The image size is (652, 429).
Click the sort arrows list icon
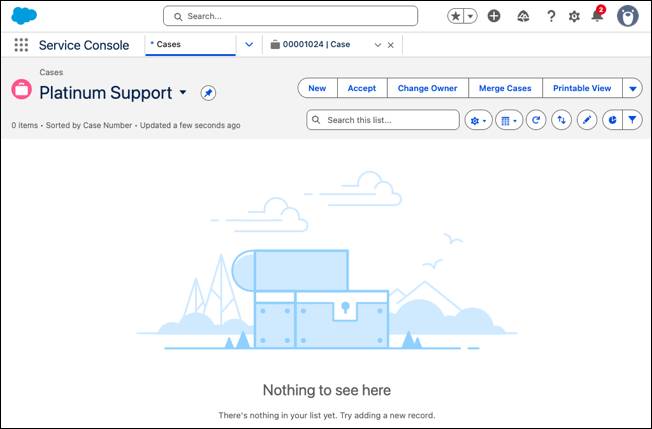point(561,121)
